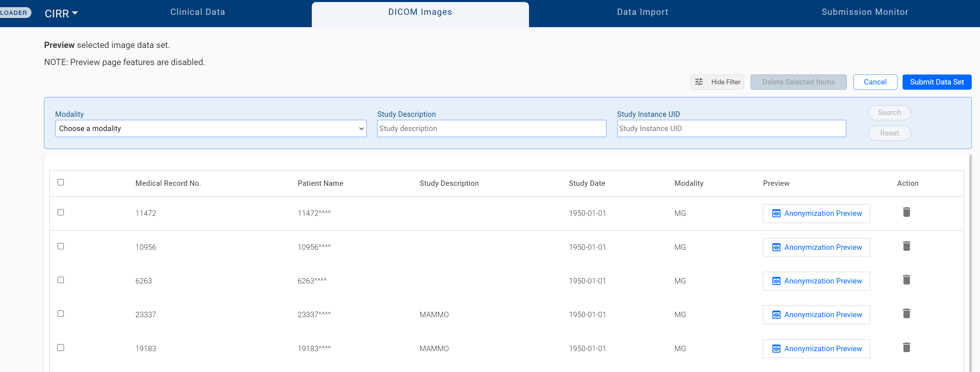This screenshot has height=372, width=980.
Task: Click eye preview icon for record 23337
Action: coord(776,315)
